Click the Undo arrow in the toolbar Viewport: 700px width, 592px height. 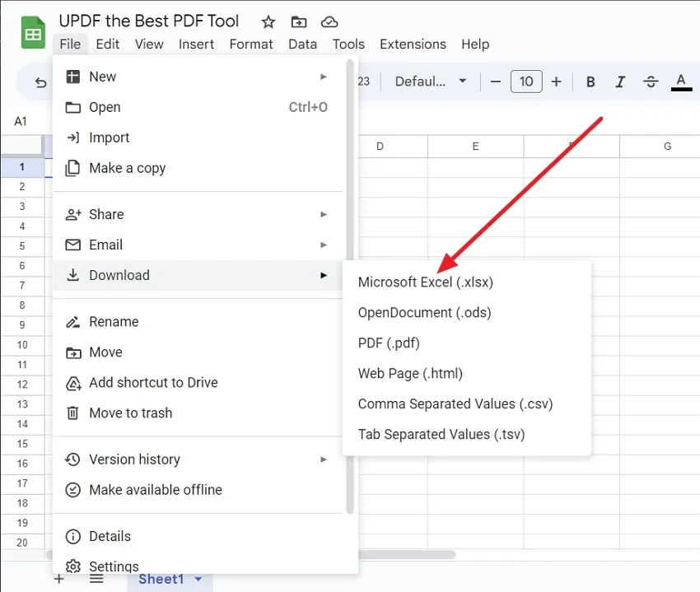(40, 82)
